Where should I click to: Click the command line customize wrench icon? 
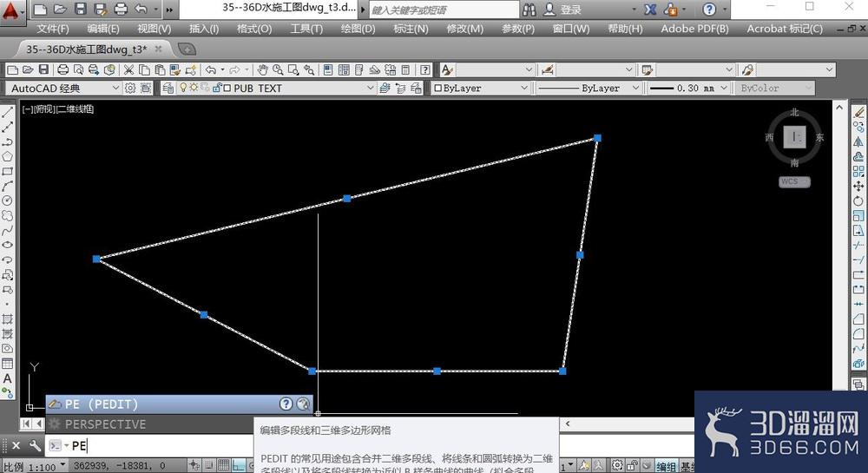click(35, 445)
